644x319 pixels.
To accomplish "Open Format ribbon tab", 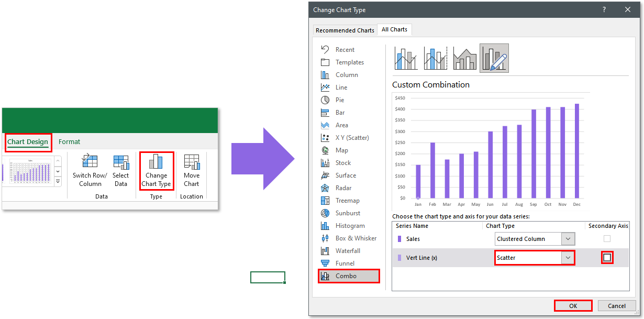I will click(69, 141).
